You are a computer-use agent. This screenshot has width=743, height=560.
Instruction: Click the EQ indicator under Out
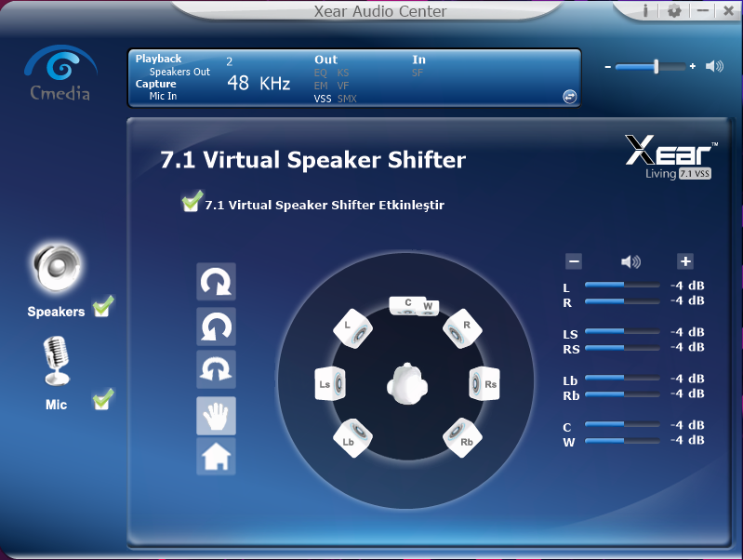[x=320, y=73]
